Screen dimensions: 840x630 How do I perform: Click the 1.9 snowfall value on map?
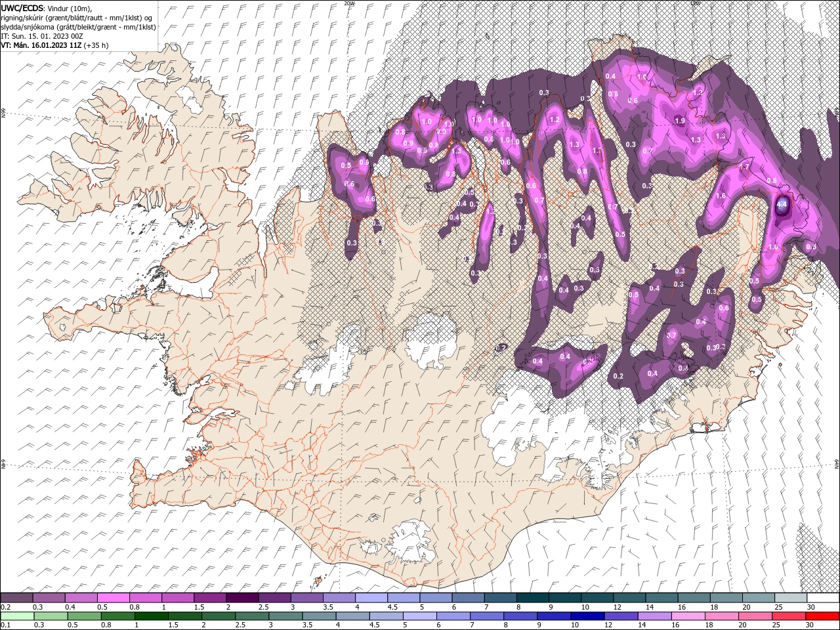[681, 121]
